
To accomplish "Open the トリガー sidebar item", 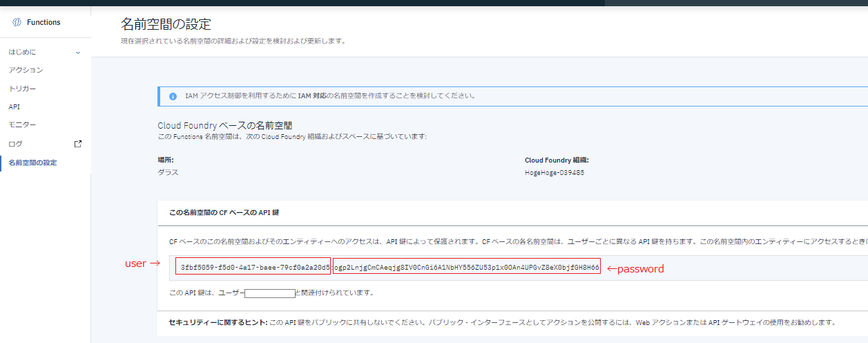I will pyautogui.click(x=22, y=89).
